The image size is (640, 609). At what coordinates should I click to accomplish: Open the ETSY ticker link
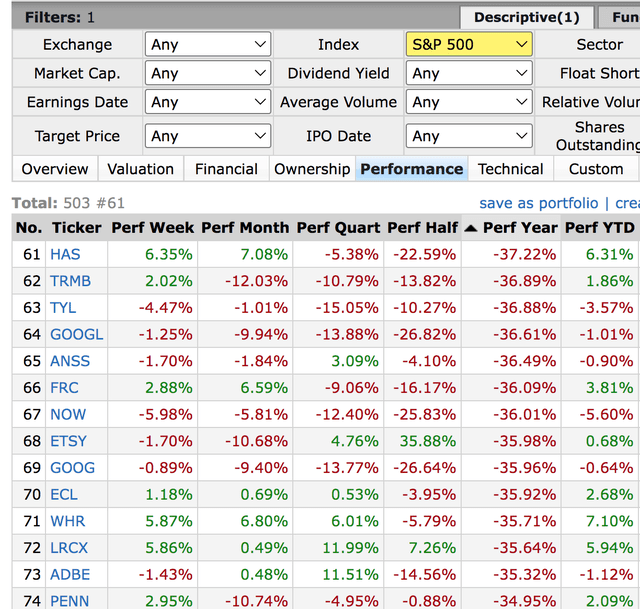coord(68,441)
